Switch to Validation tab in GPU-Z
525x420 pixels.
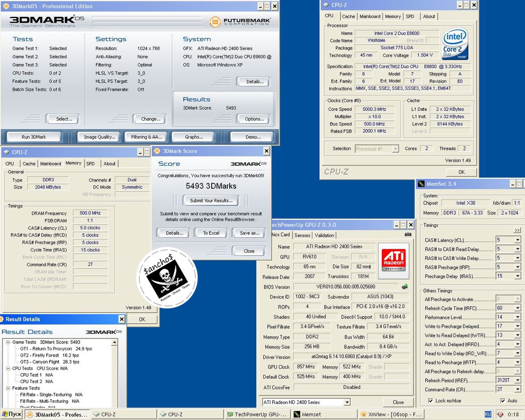[324, 236]
